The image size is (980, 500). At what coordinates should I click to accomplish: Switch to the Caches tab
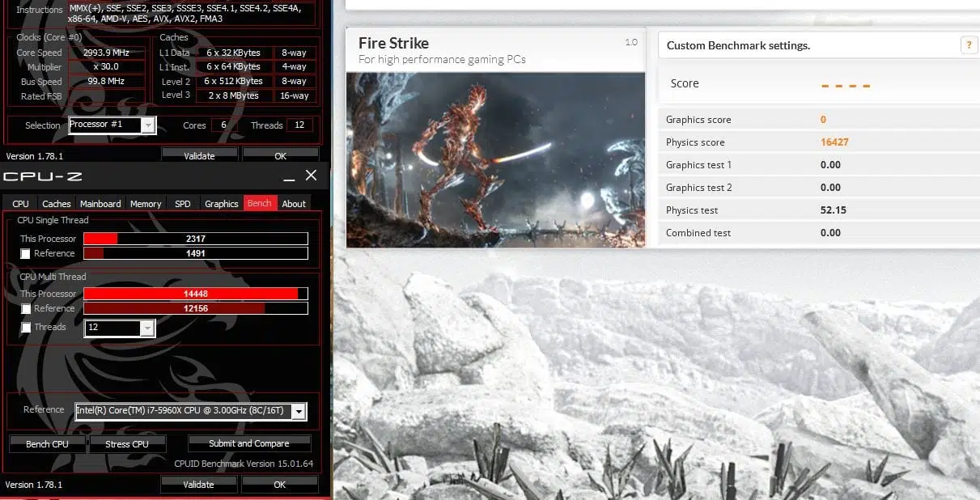(x=57, y=204)
